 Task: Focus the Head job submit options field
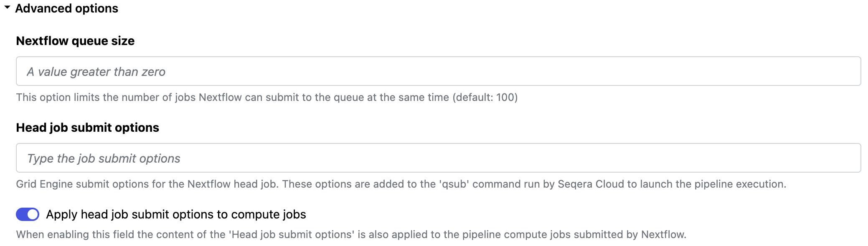click(438, 158)
